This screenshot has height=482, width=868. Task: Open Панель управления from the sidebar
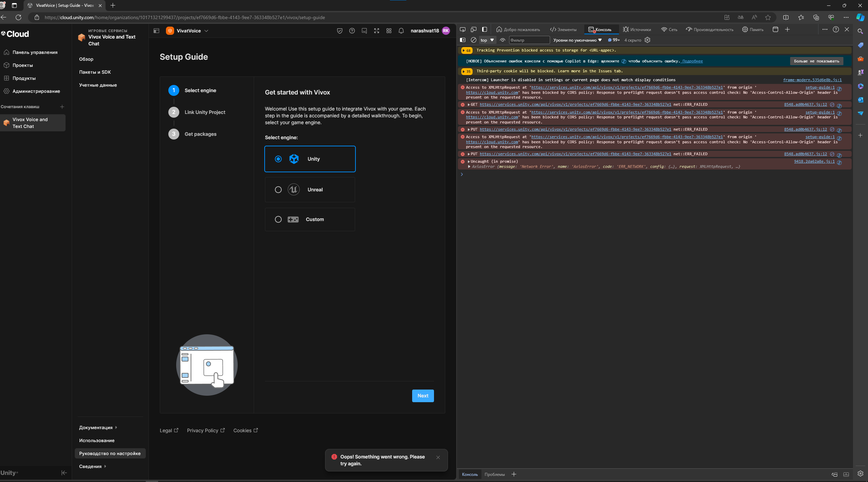(35, 52)
